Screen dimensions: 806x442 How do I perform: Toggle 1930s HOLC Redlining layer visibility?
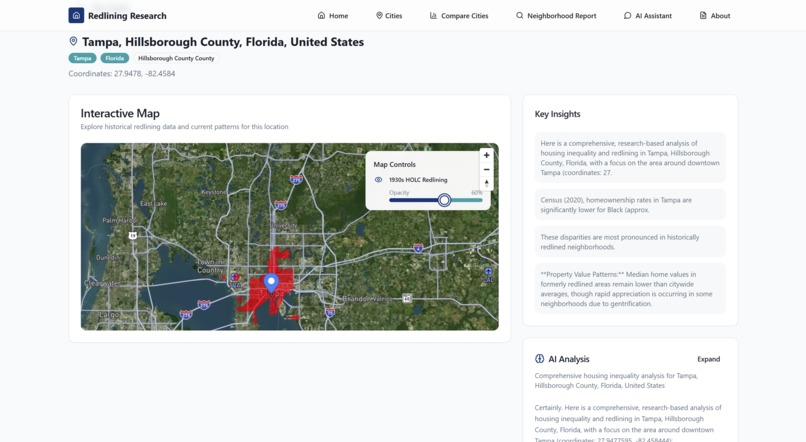(x=378, y=180)
